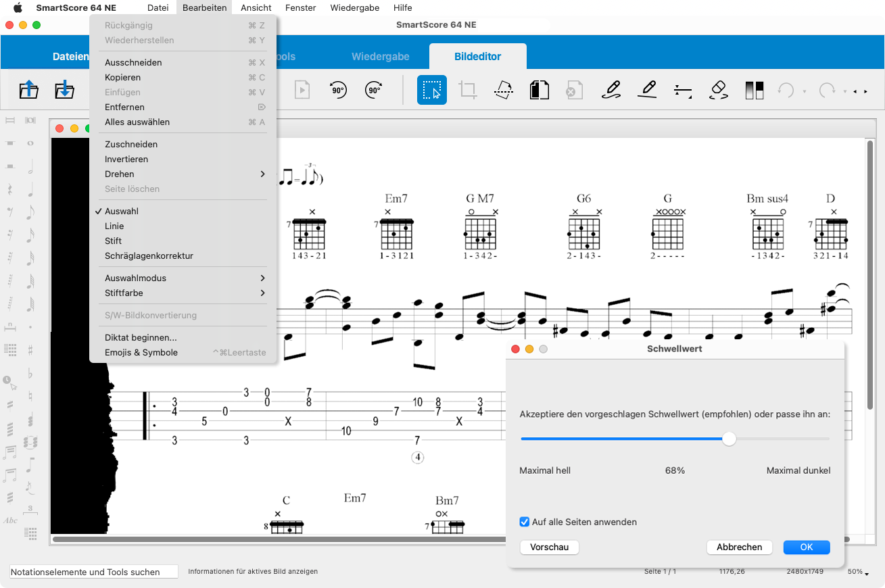This screenshot has height=588, width=885.
Task: Select the eraser tool
Action: coord(719,90)
